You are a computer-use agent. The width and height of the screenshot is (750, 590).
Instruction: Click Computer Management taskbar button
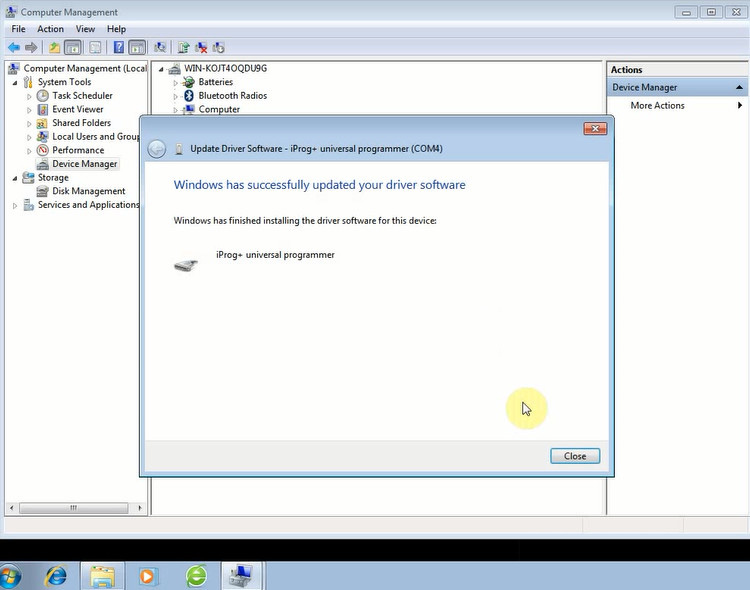(x=242, y=576)
